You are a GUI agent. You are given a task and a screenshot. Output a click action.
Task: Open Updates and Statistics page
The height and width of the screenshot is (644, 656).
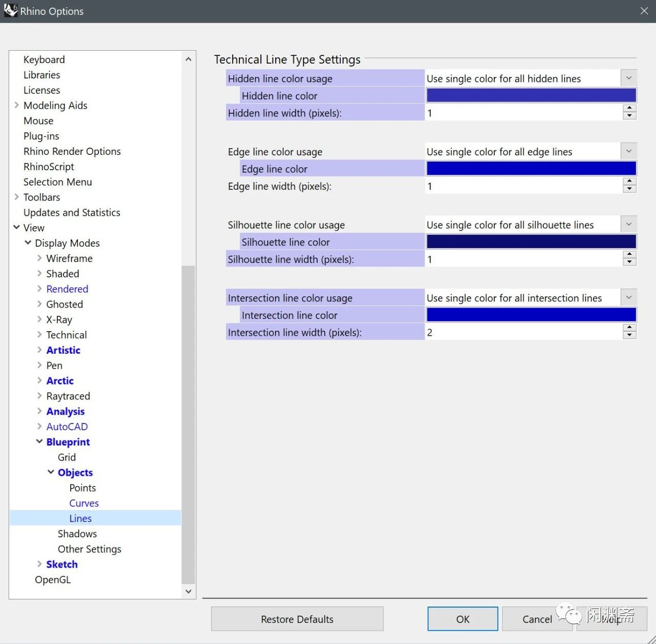(72, 212)
